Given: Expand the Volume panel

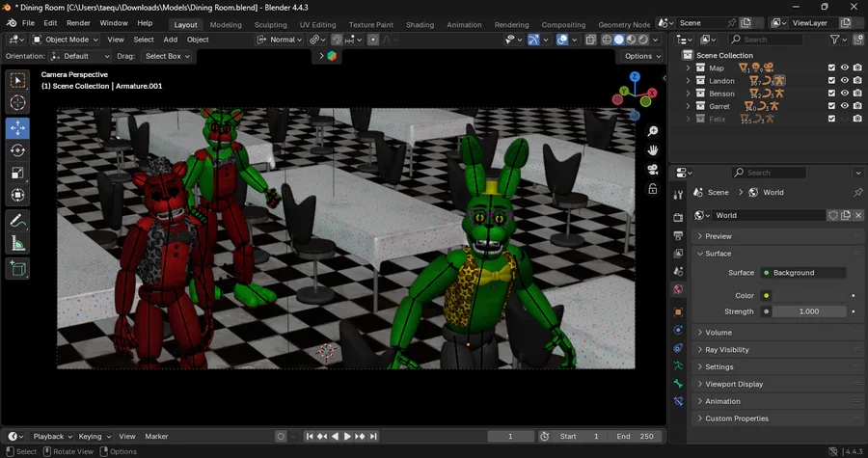Looking at the screenshot, I should click(x=719, y=333).
